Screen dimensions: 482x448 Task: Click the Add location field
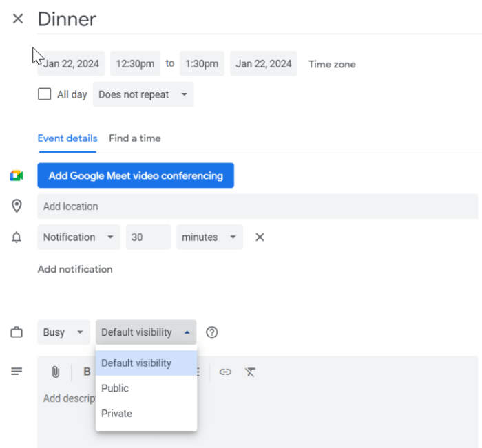click(x=258, y=206)
